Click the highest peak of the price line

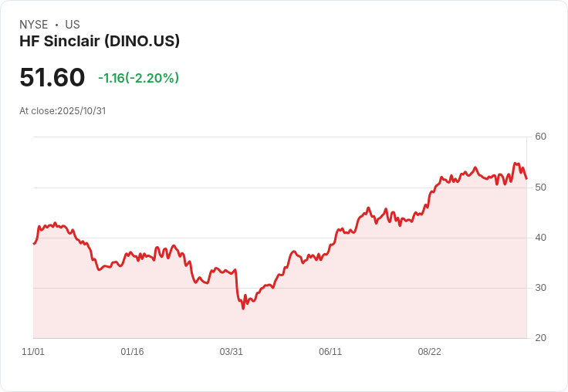point(515,163)
